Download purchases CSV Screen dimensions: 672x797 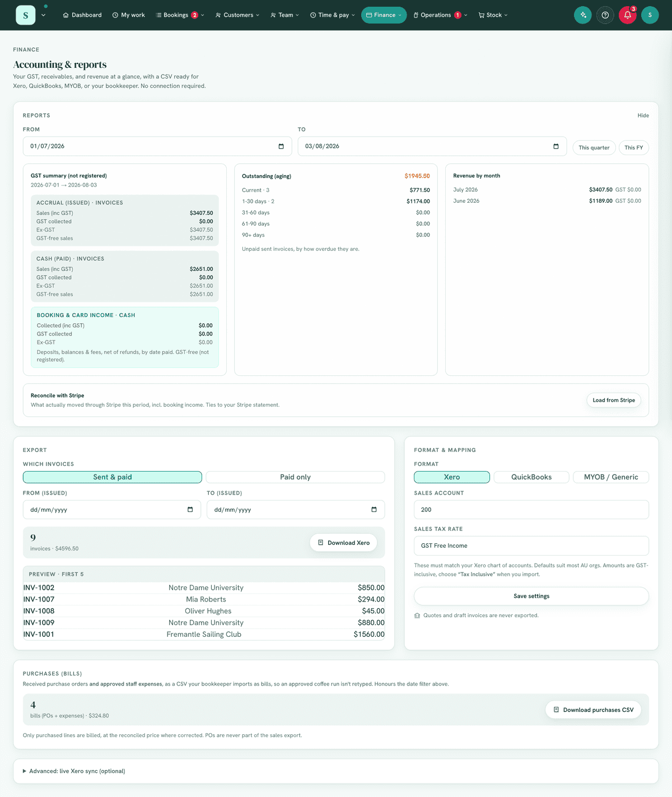click(x=593, y=710)
